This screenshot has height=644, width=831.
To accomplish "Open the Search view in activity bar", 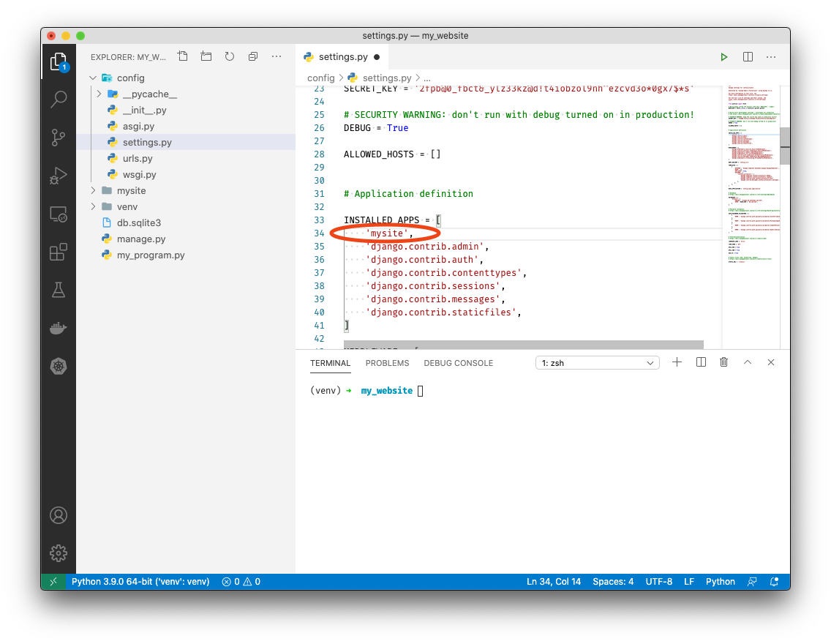I will pyautogui.click(x=59, y=100).
